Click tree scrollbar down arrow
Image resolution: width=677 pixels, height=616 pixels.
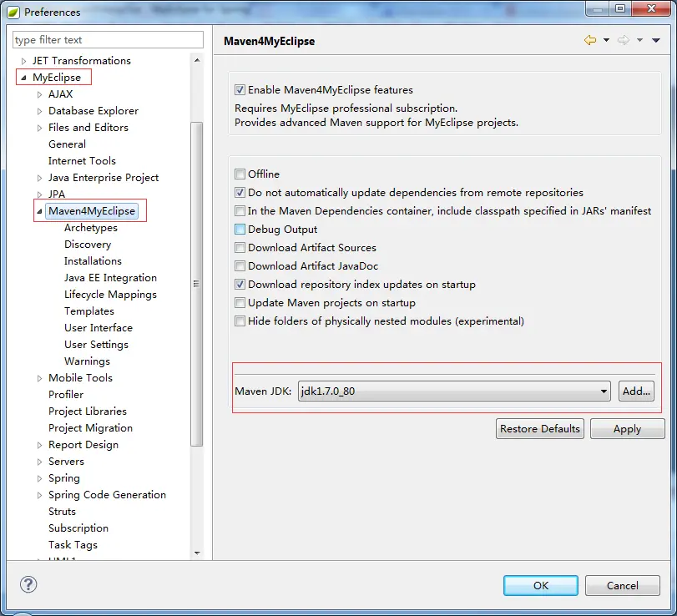197,553
